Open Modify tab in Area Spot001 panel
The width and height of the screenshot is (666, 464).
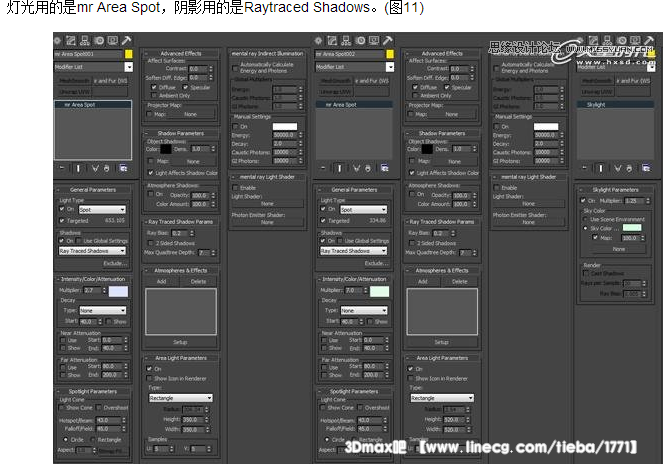[71, 41]
